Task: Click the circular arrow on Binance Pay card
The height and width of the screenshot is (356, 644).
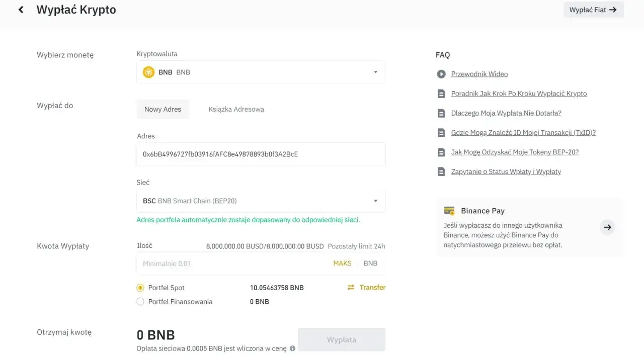Action: point(607,227)
